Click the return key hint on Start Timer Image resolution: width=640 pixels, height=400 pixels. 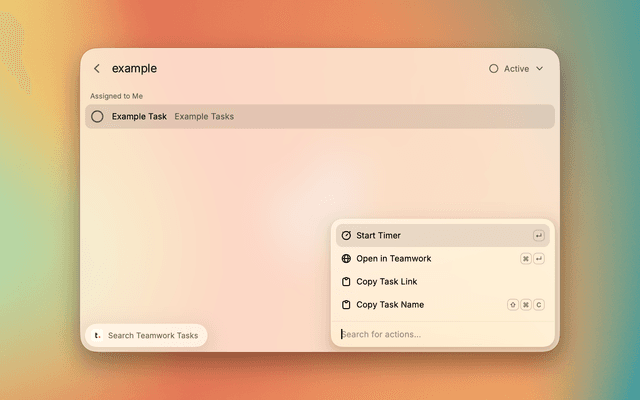click(x=539, y=236)
